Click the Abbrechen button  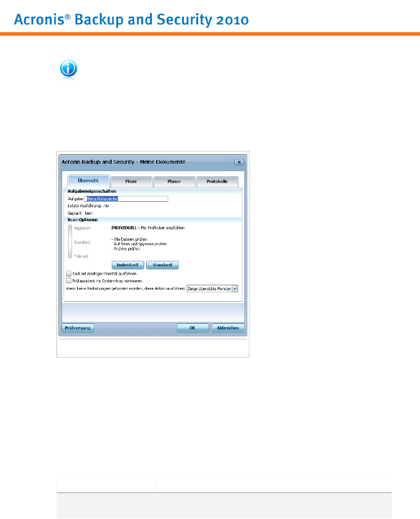tap(228, 328)
